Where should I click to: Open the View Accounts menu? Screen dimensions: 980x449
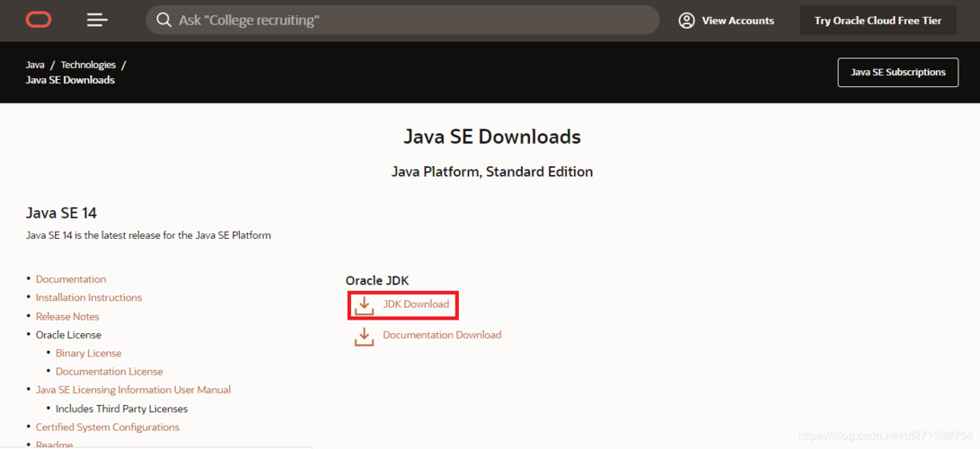click(737, 21)
